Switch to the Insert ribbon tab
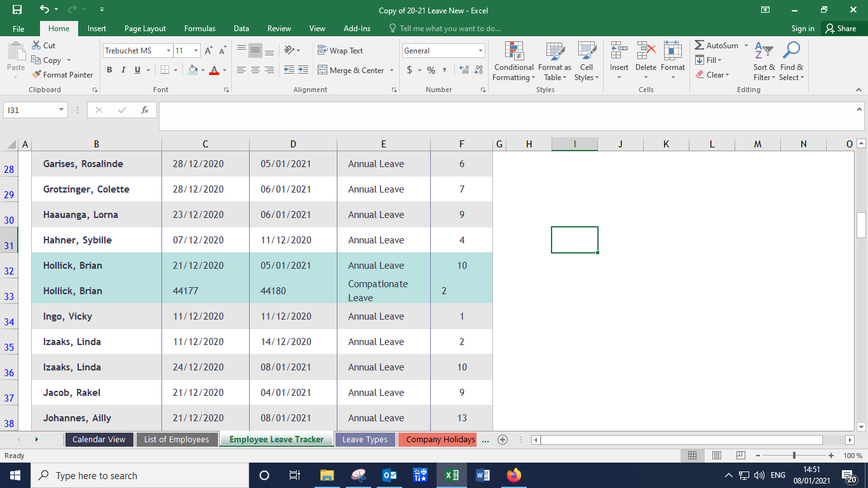 pyautogui.click(x=97, y=29)
